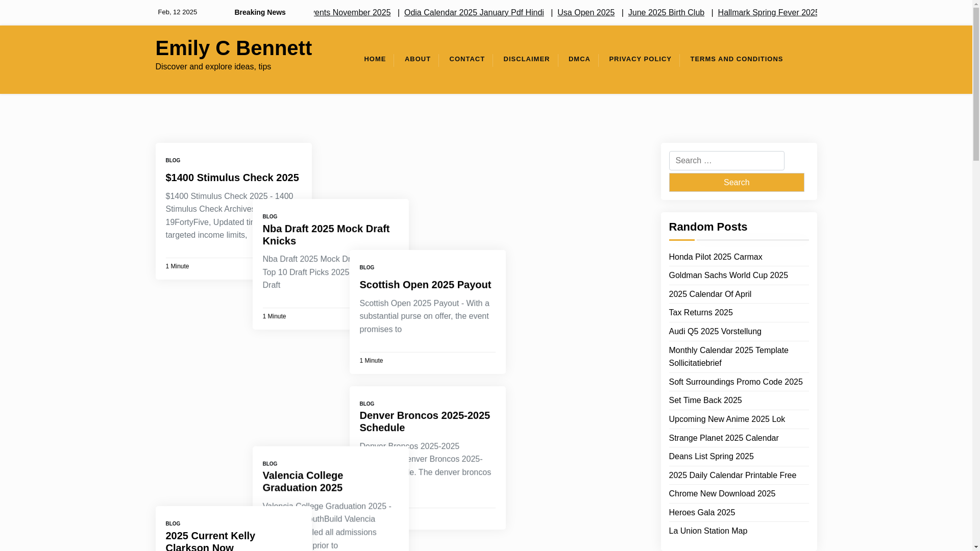Open the Emily C Bennett site title

[x=233, y=48]
